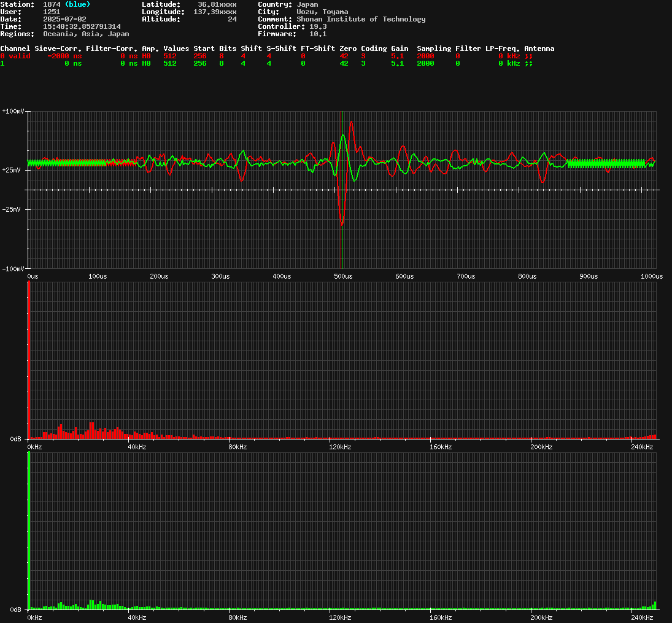This screenshot has width=672, height=623.
Task: Click the firmware version 10.1
Action: click(x=318, y=34)
